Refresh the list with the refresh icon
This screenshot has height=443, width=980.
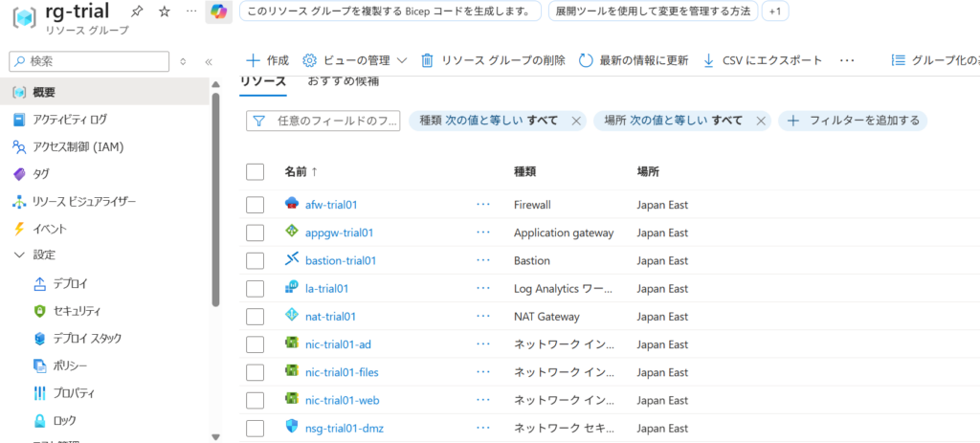pyautogui.click(x=586, y=60)
